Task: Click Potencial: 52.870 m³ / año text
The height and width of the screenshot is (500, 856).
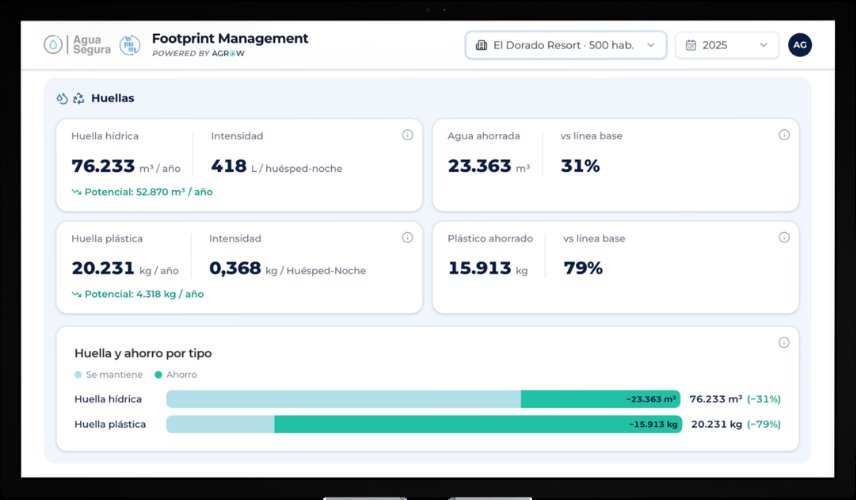Action: (148, 192)
